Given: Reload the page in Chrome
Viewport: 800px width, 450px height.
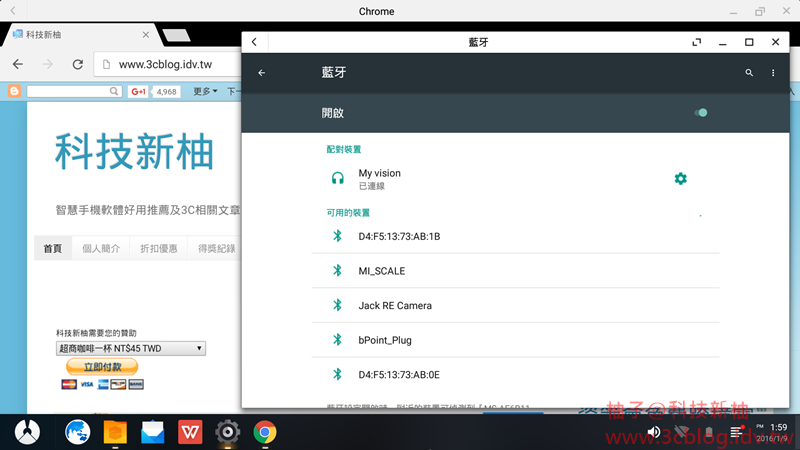Looking at the screenshot, I should [78, 64].
